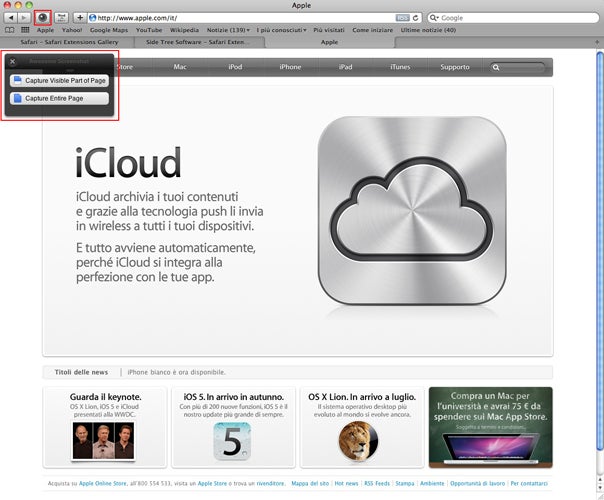Open the Google Maps bookmark

coord(109,30)
